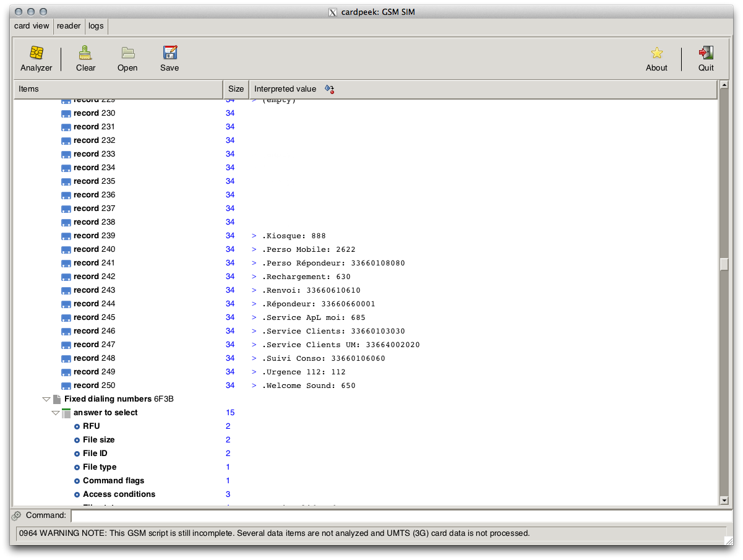
Task: Select the card view tab
Action: point(32,26)
